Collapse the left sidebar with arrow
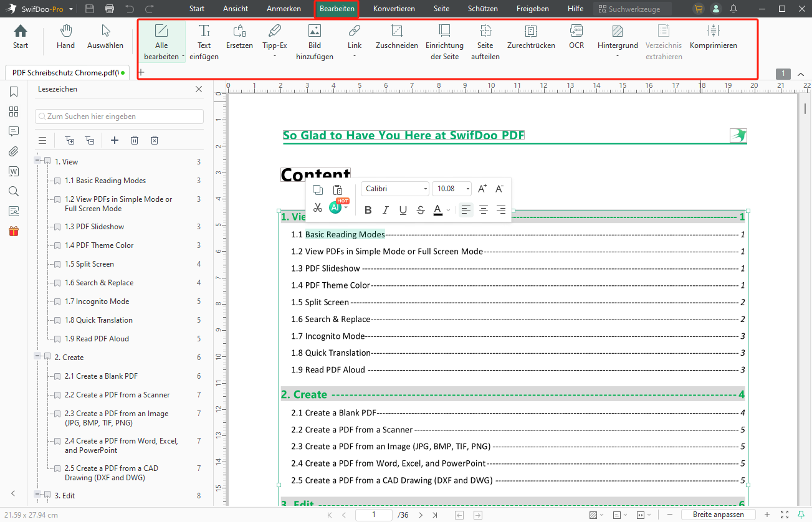This screenshot has width=812, height=522. coord(14,493)
